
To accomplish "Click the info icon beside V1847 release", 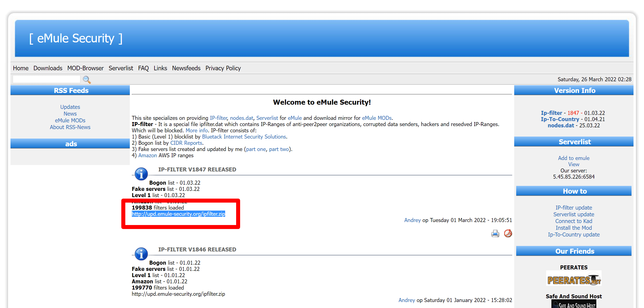I will click(141, 174).
